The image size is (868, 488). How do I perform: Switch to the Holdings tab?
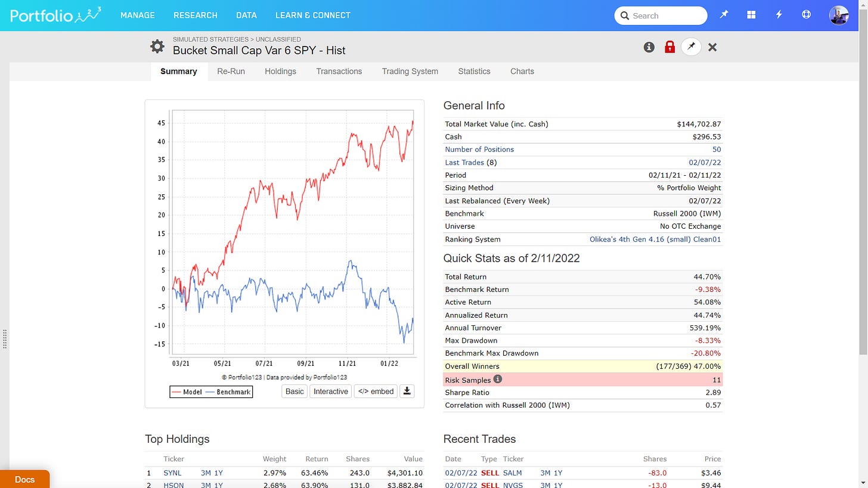pyautogui.click(x=280, y=72)
